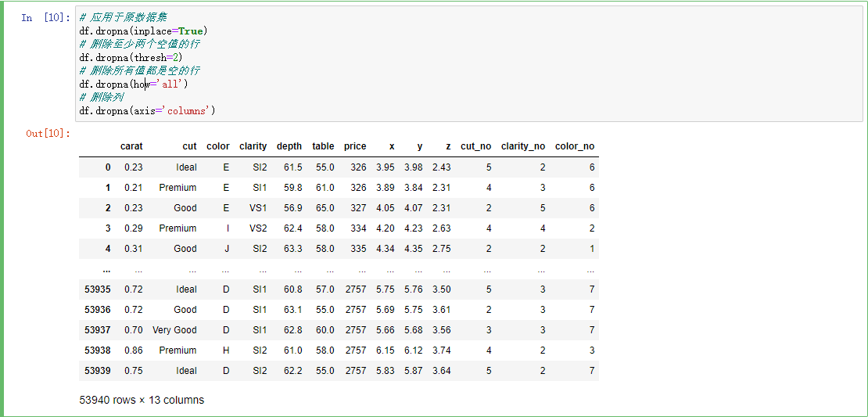Click the cut_no column header
Screen dimensions: 868x417
[476, 147]
